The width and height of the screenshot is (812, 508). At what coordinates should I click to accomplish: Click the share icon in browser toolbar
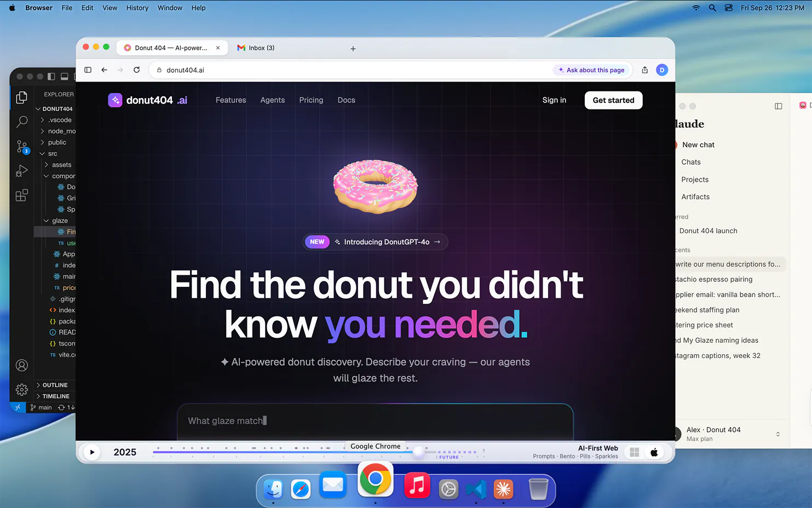coord(645,70)
